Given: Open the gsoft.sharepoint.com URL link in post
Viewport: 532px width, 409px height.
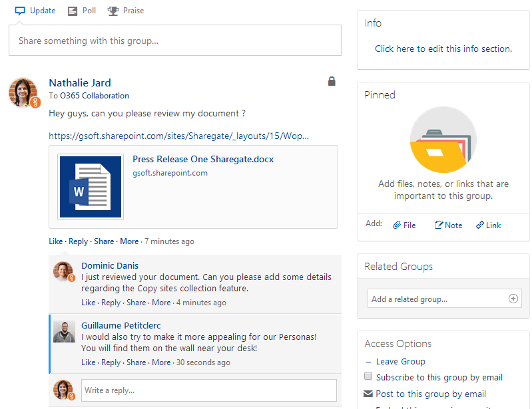Looking at the screenshot, I should (179, 136).
